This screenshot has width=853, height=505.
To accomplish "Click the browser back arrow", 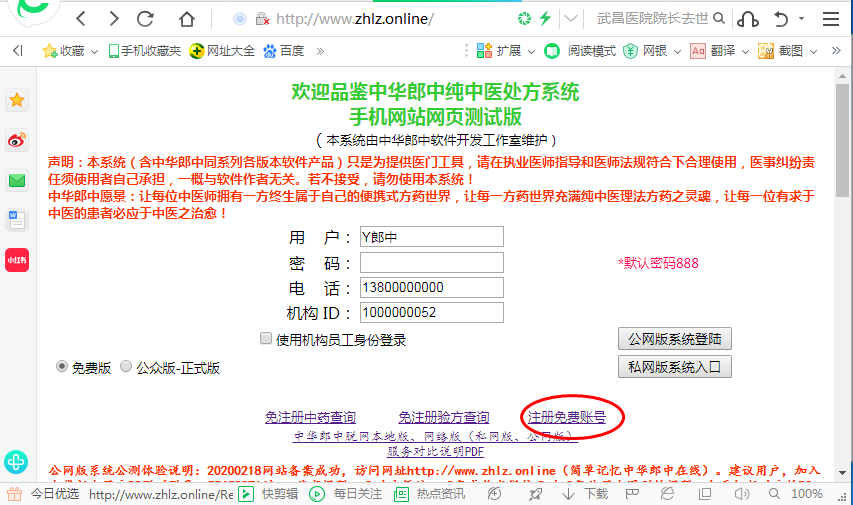I will (81, 19).
